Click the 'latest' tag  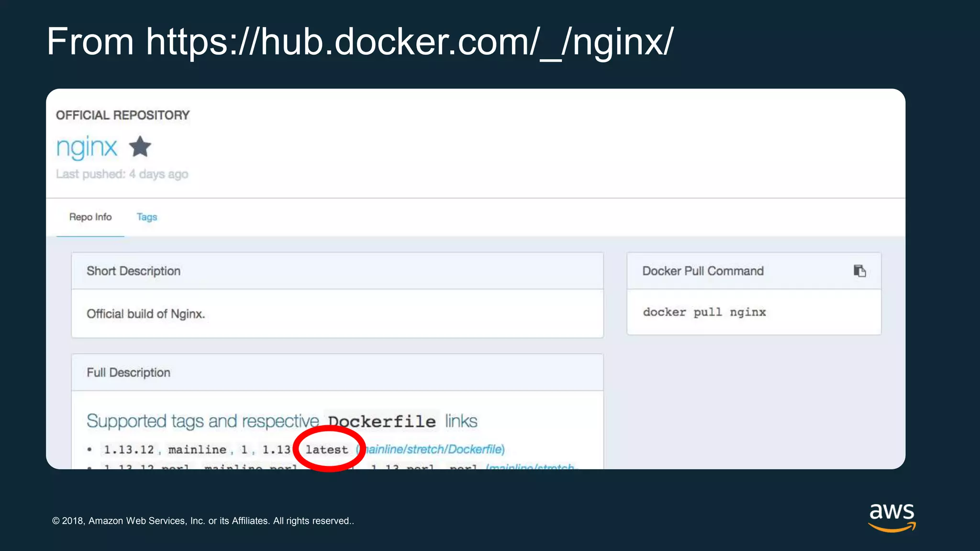click(327, 450)
